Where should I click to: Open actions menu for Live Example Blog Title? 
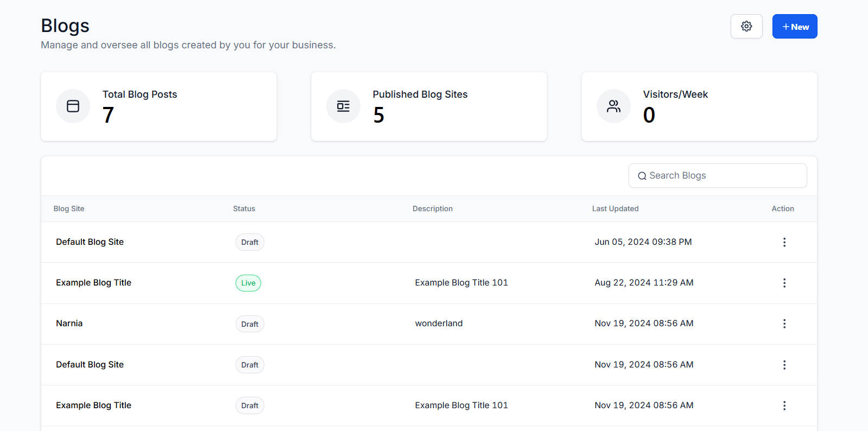click(x=784, y=283)
